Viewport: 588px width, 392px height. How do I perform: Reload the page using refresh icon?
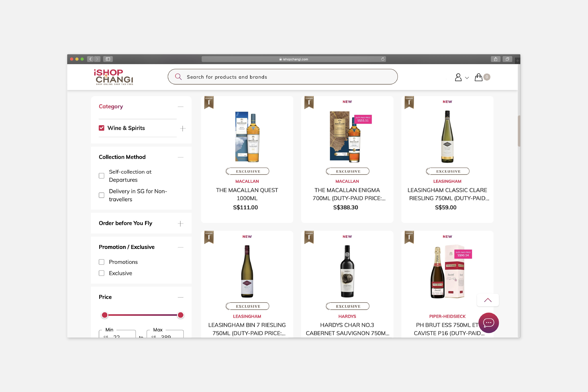click(382, 59)
